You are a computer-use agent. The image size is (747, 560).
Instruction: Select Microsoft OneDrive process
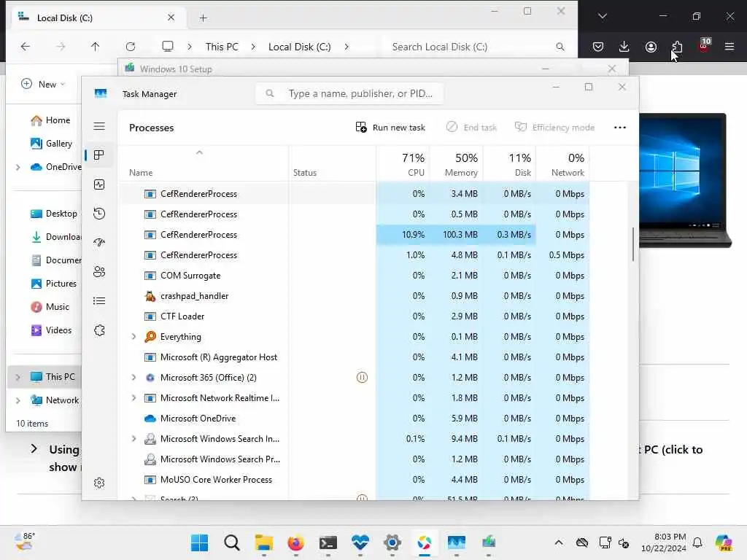click(x=354, y=419)
